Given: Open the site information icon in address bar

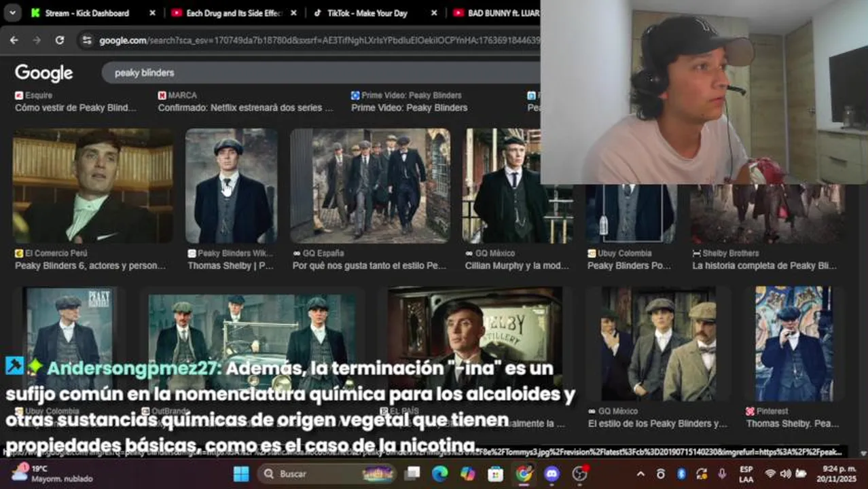Looking at the screenshot, I should 86,40.
